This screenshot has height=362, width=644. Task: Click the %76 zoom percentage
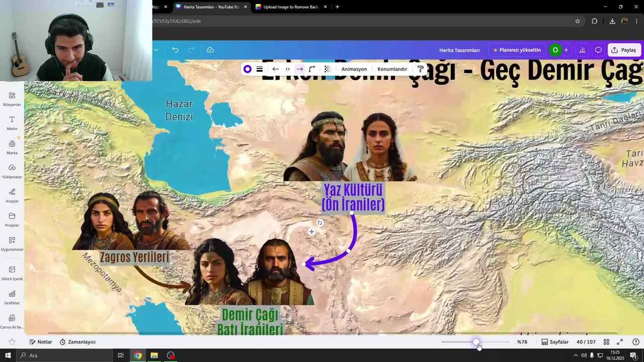[x=522, y=342]
